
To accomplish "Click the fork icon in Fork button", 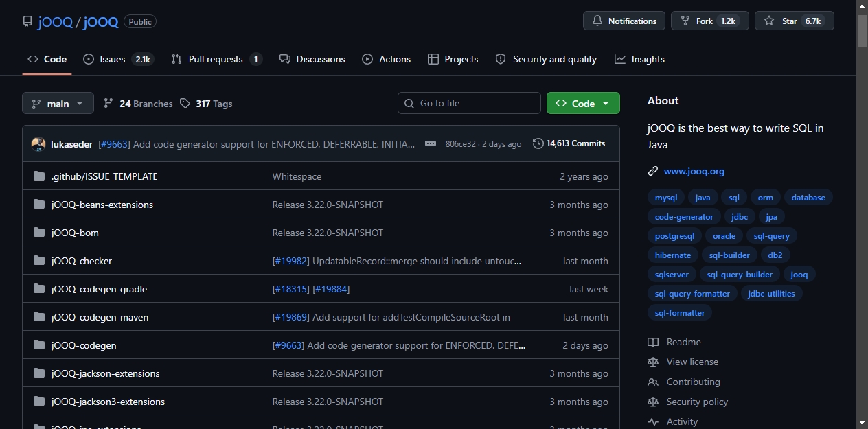I will pyautogui.click(x=685, y=21).
